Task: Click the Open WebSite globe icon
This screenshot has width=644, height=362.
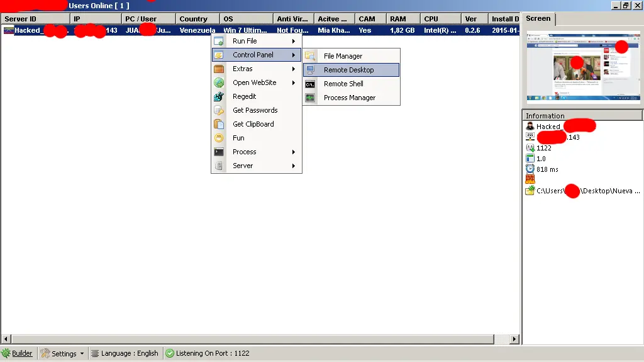Action: [219, 82]
